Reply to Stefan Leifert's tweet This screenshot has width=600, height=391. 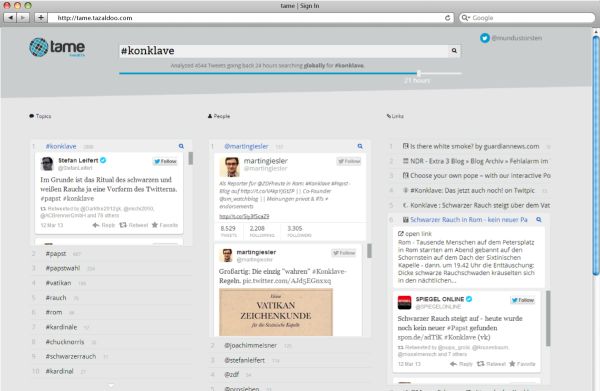point(104,225)
